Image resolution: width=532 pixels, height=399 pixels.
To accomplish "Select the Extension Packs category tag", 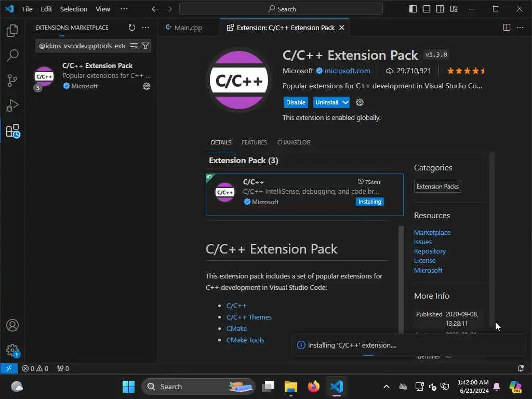I will pyautogui.click(x=437, y=187).
